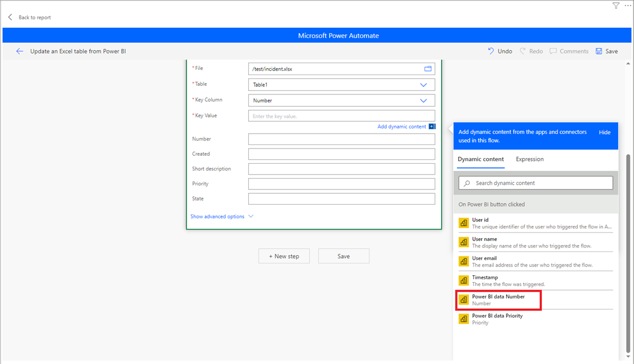This screenshot has height=364, width=634.
Task: Click the Key Value input field
Action: [x=341, y=116]
